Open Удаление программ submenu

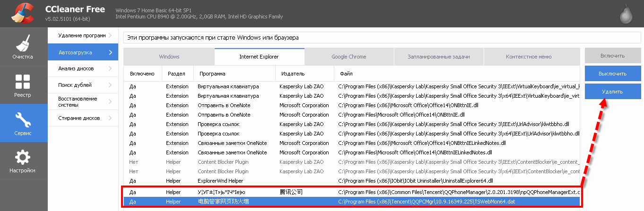tap(83, 36)
